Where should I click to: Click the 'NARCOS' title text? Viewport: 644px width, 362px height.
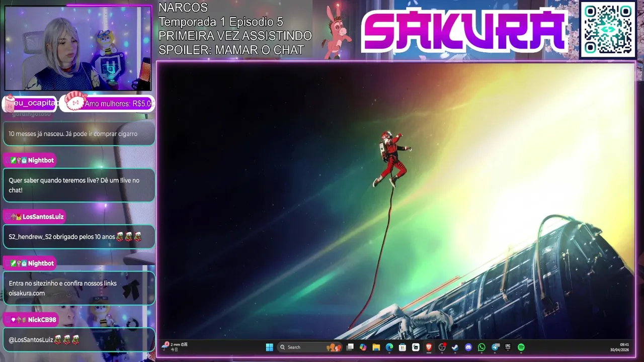click(x=183, y=8)
